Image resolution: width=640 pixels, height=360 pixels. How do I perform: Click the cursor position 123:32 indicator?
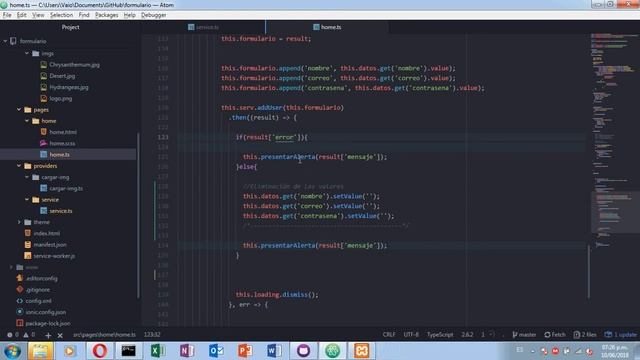pos(152,335)
